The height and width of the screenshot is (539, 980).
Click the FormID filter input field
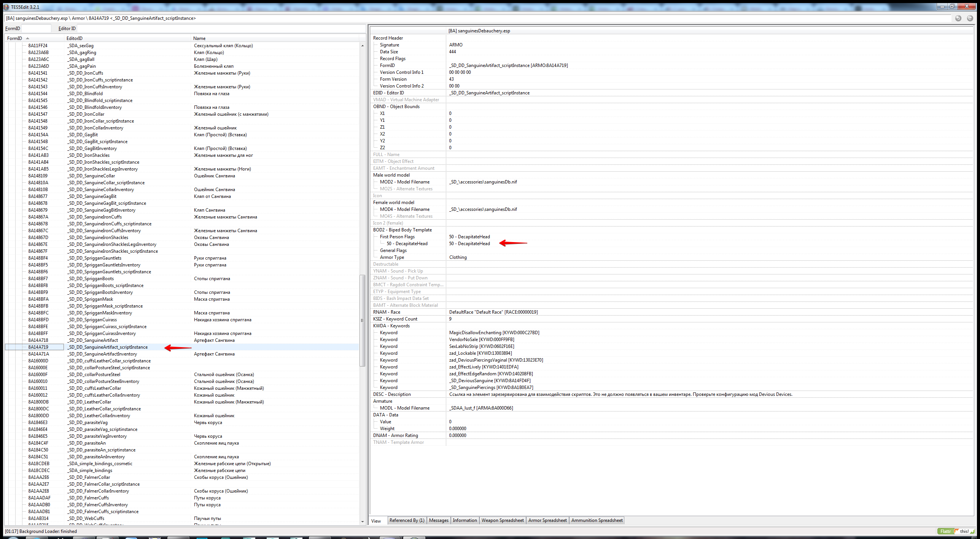(x=36, y=29)
